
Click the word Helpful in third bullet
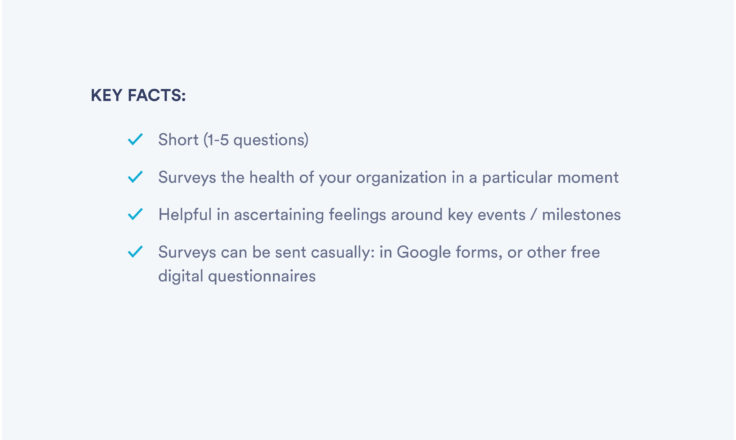185,215
